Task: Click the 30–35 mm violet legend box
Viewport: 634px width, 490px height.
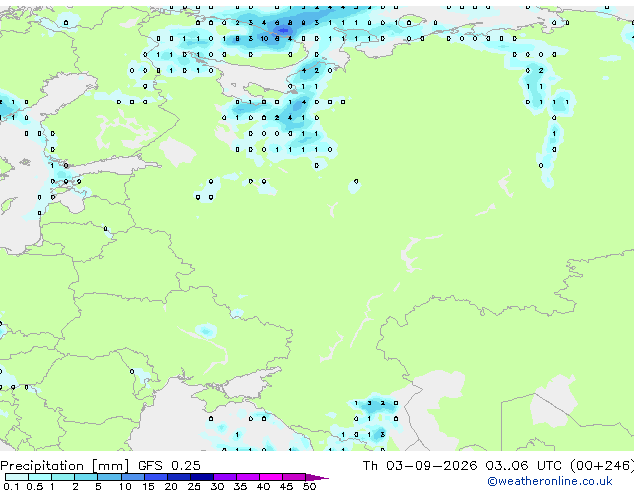Action: (225, 477)
